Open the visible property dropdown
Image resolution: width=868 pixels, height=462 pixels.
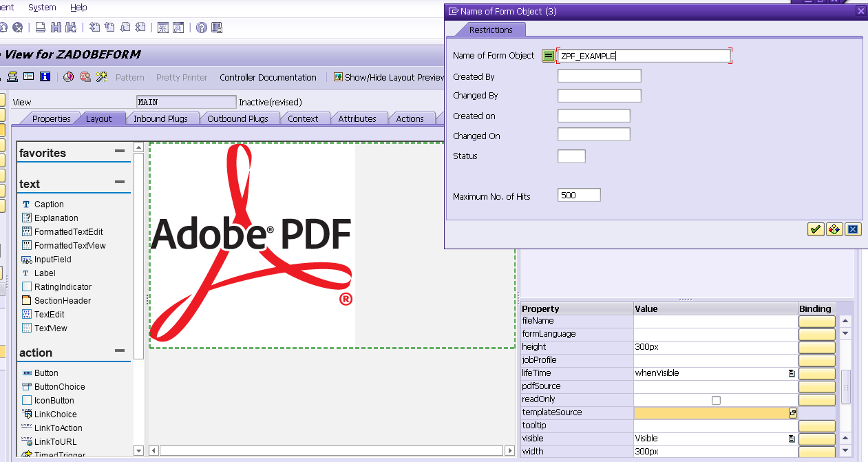click(x=792, y=439)
